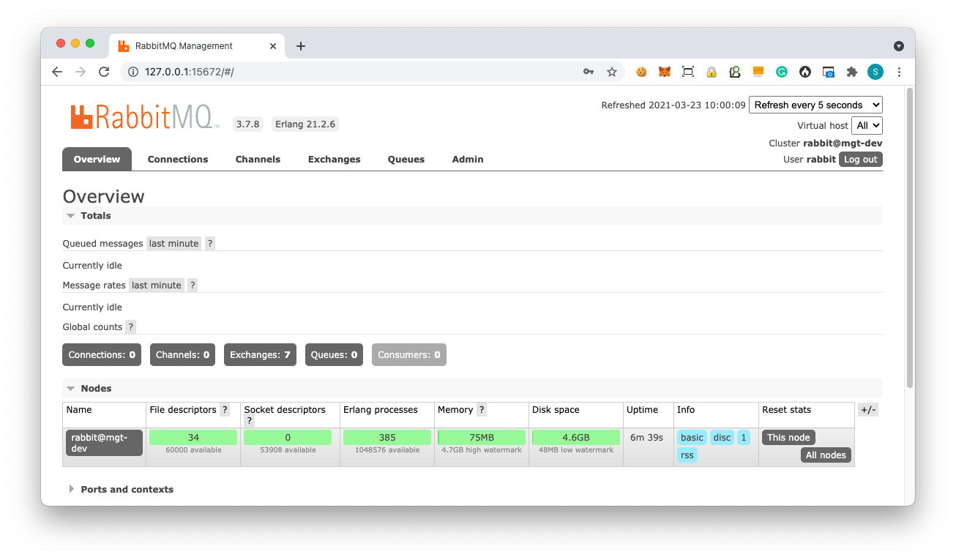Click the RabbitMQ logo

(143, 117)
